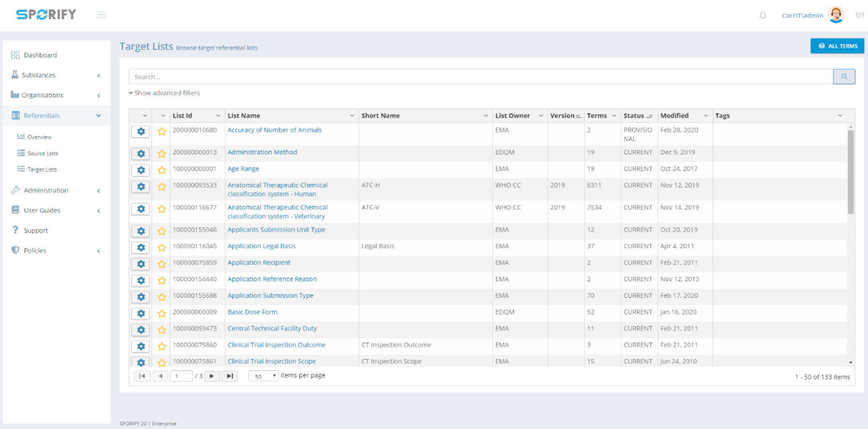Click the notification bell icon
868x429 pixels.
[x=763, y=15]
